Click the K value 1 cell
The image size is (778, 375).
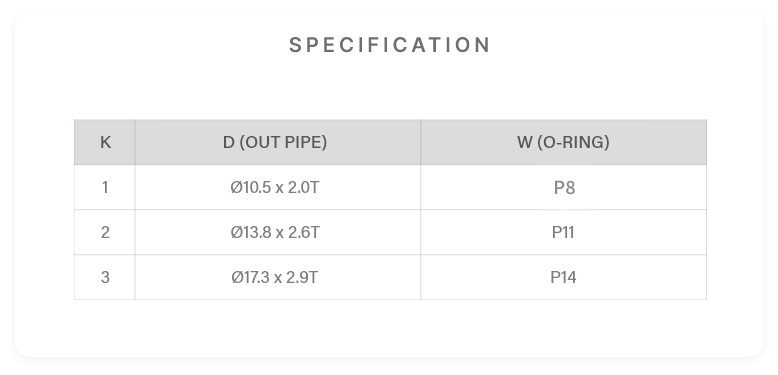point(105,188)
